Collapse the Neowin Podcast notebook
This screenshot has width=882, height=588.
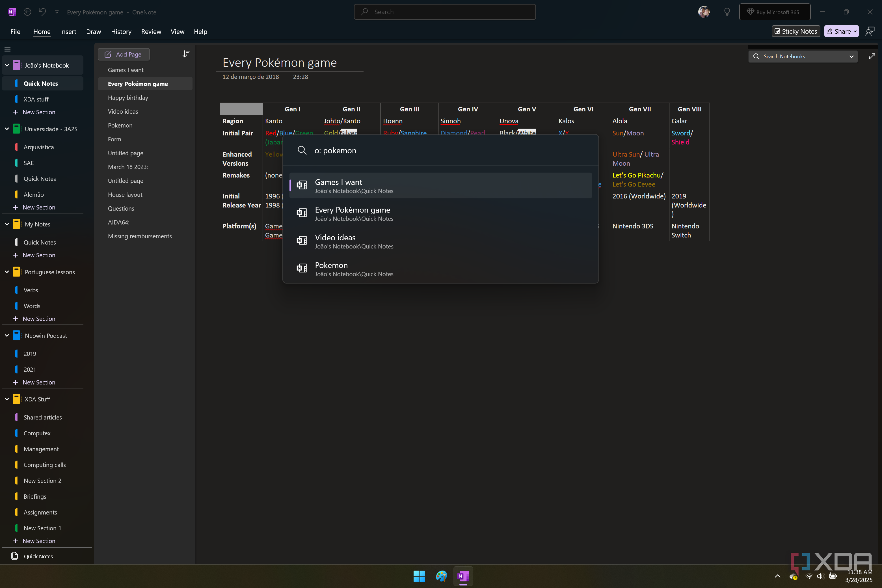(7, 336)
